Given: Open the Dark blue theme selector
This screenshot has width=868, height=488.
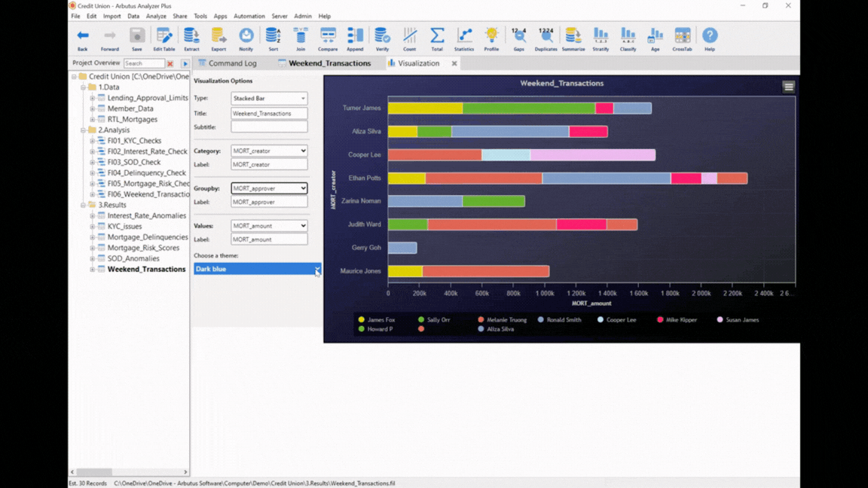Looking at the screenshot, I should (256, 268).
